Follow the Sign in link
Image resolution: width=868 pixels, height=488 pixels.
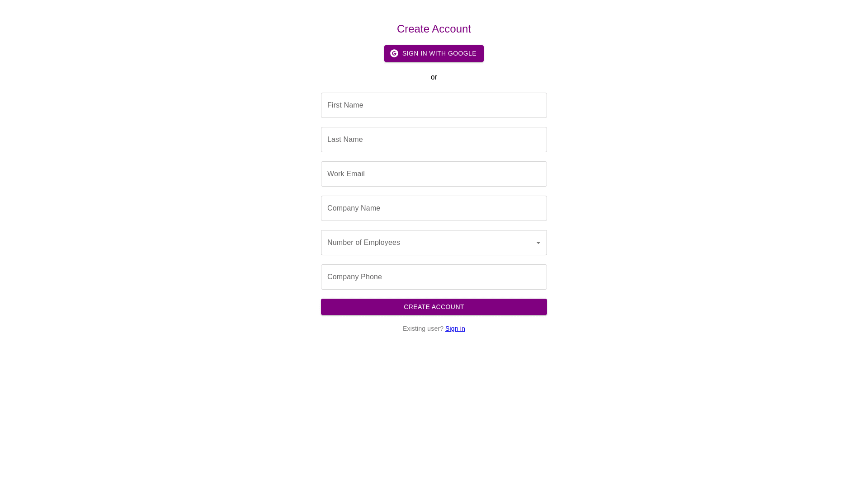click(x=455, y=328)
